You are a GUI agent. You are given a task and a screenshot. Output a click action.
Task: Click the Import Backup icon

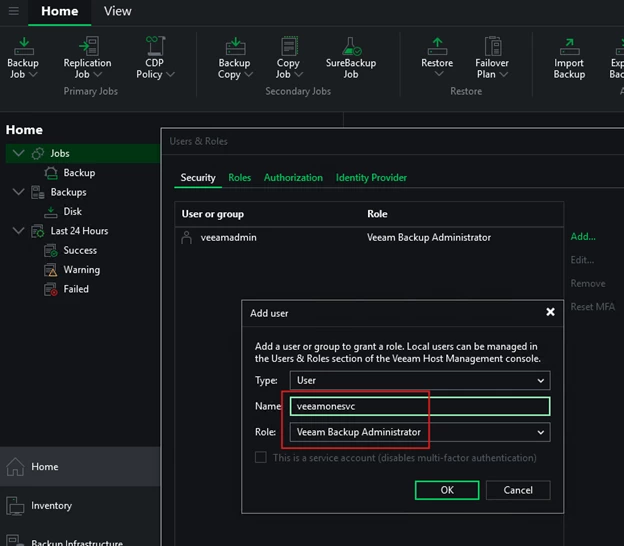[568, 57]
